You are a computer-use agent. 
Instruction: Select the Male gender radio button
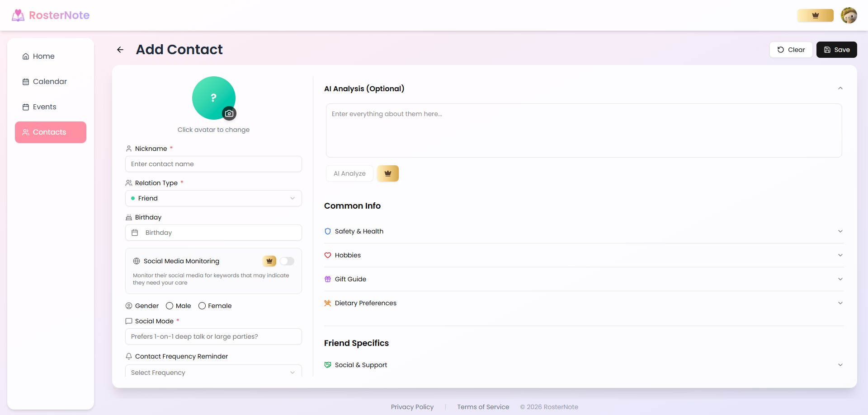[x=170, y=306]
